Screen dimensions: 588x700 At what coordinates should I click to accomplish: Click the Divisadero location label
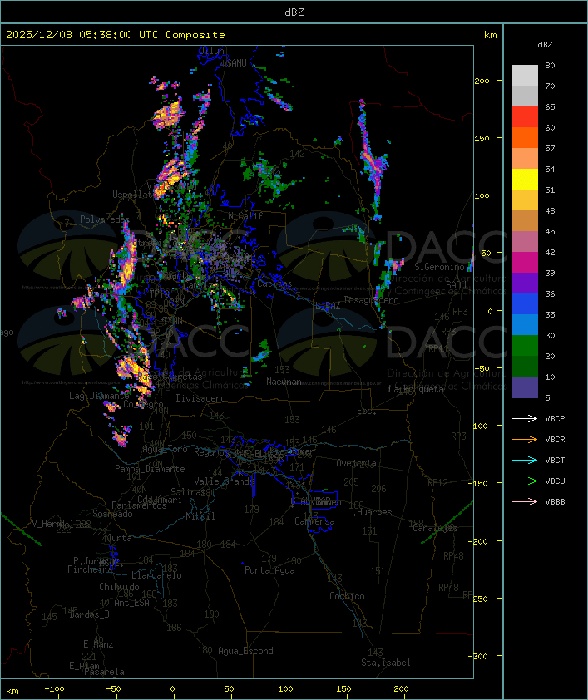click(200, 397)
